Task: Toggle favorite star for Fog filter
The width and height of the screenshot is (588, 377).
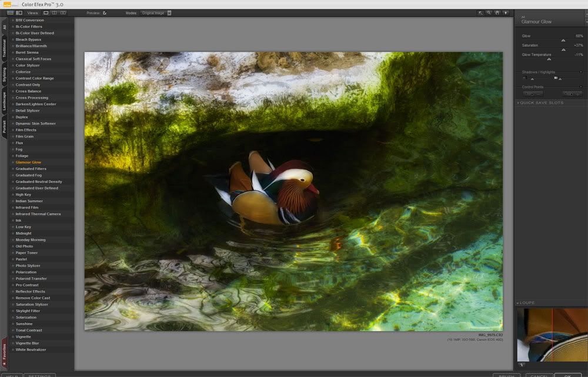Action: pos(12,149)
